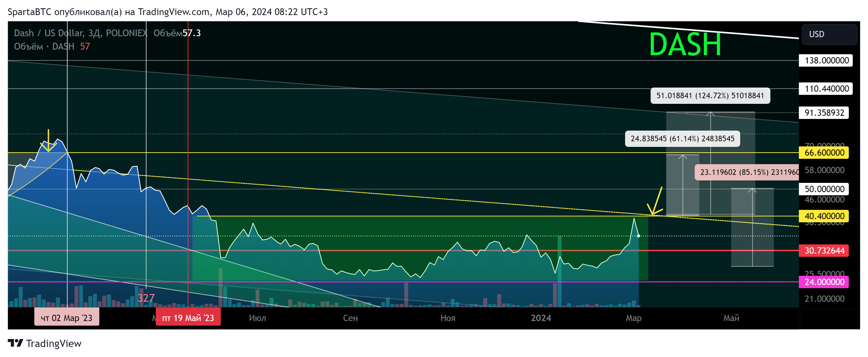Click the 46.000000 axis value

pyautogui.click(x=824, y=200)
